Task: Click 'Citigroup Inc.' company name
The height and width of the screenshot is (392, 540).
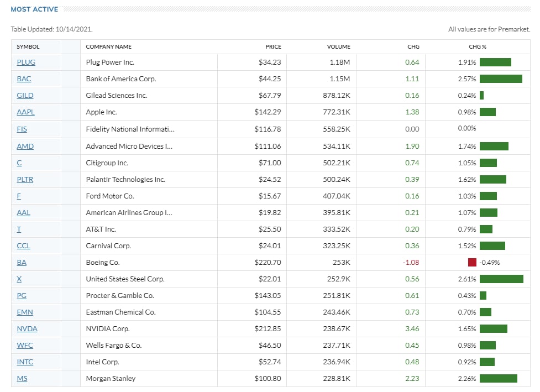Action: pyautogui.click(x=107, y=163)
